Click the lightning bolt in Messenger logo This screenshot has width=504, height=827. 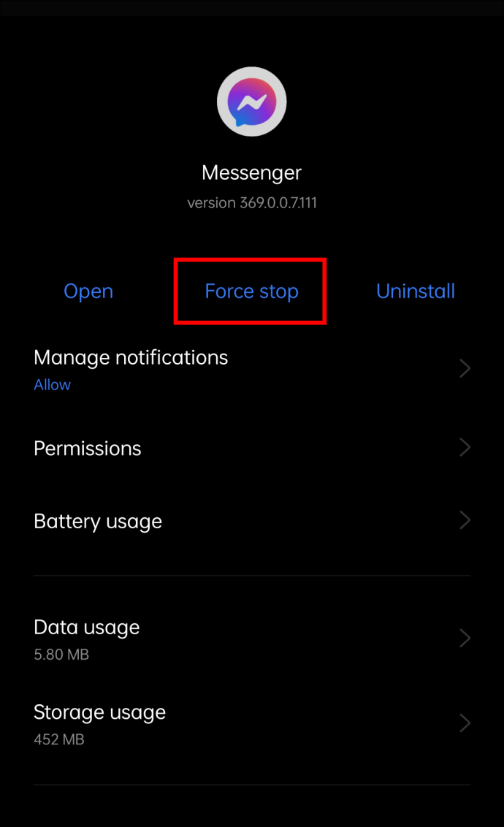pyautogui.click(x=252, y=102)
